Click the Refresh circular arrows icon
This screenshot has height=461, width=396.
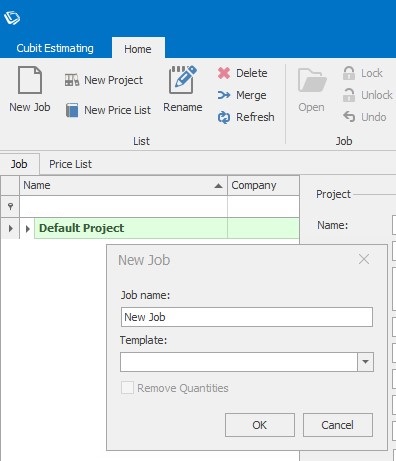tap(224, 117)
